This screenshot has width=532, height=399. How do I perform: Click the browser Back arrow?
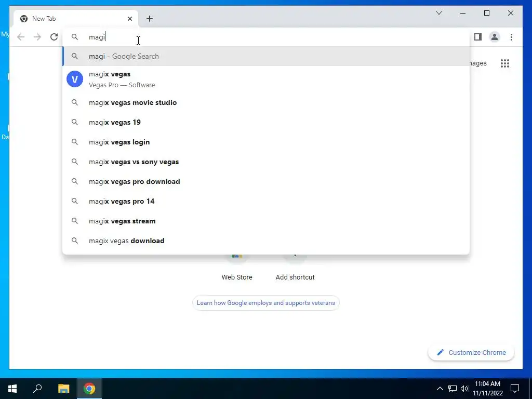pos(21,37)
